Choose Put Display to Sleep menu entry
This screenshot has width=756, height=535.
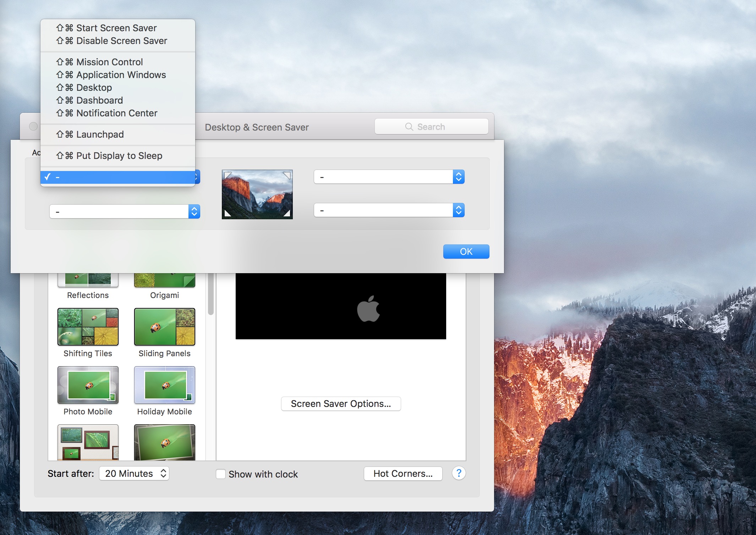[x=118, y=156]
